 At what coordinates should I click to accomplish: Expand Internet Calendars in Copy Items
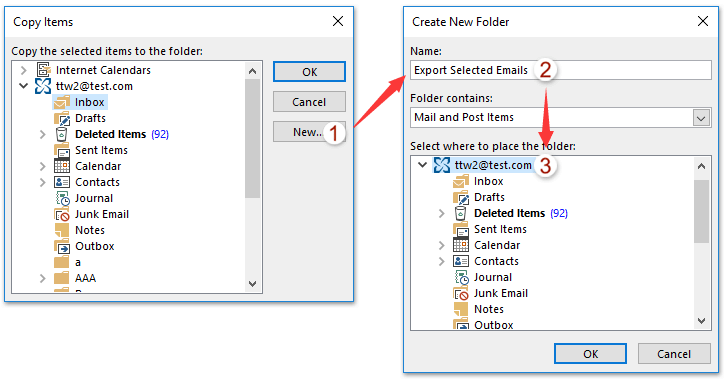pos(24,70)
